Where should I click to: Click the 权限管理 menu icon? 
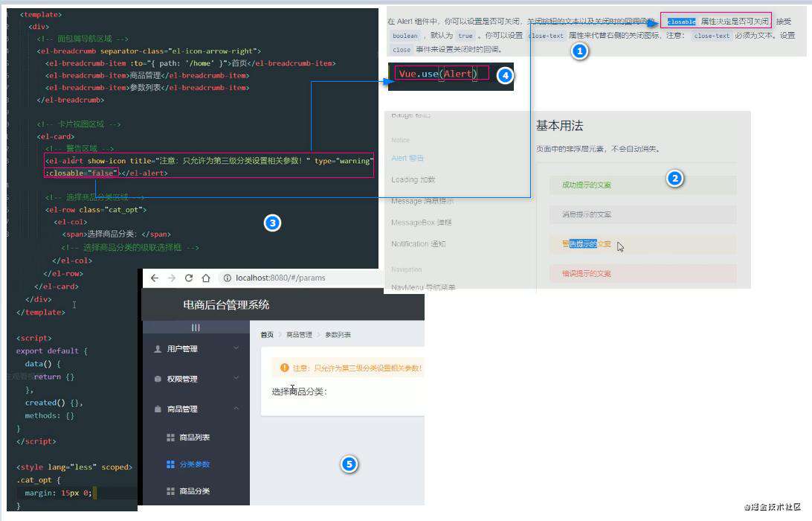tap(158, 379)
